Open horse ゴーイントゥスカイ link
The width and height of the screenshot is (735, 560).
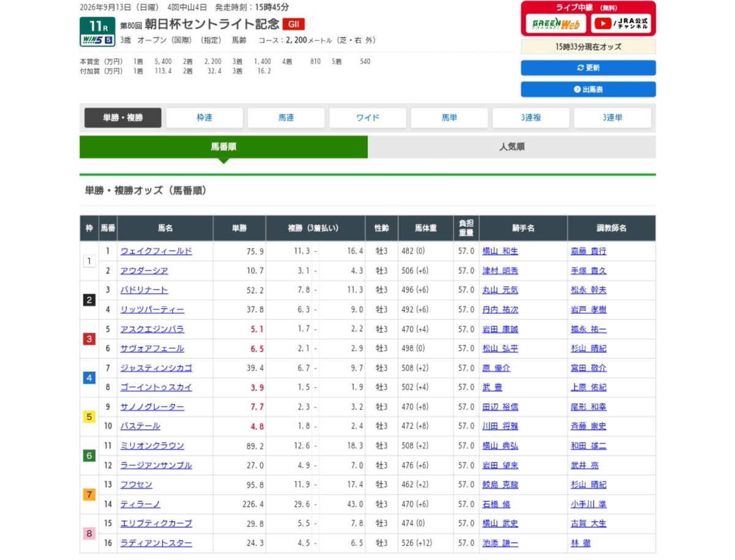[x=156, y=387]
